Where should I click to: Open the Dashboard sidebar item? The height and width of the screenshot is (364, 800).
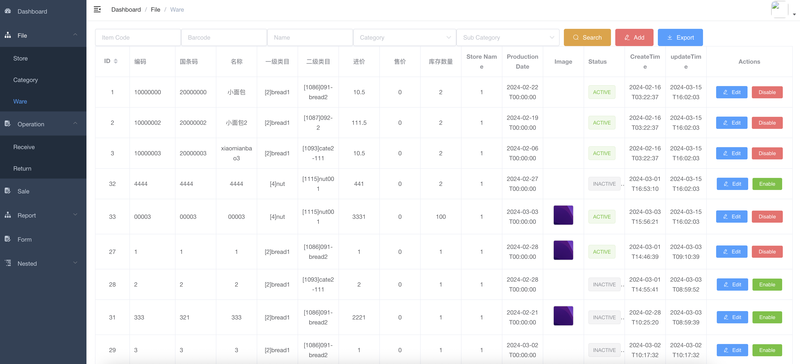pos(43,11)
